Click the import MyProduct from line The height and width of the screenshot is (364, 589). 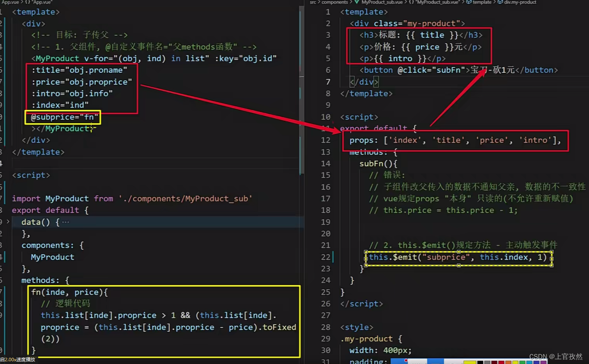(x=132, y=199)
